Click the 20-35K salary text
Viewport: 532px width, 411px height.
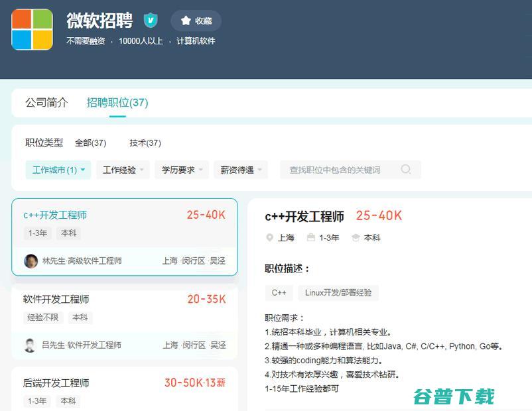pos(206,299)
